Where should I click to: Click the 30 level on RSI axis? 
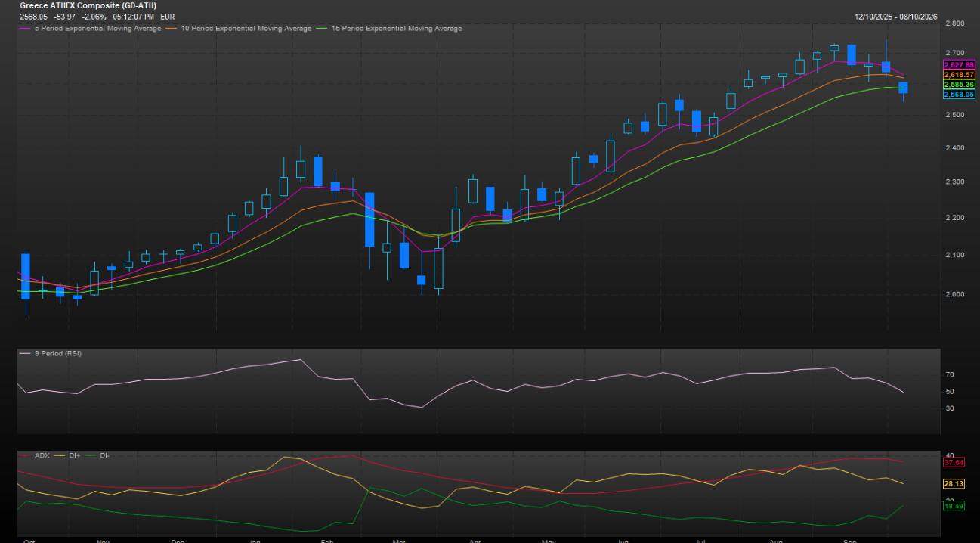point(950,408)
